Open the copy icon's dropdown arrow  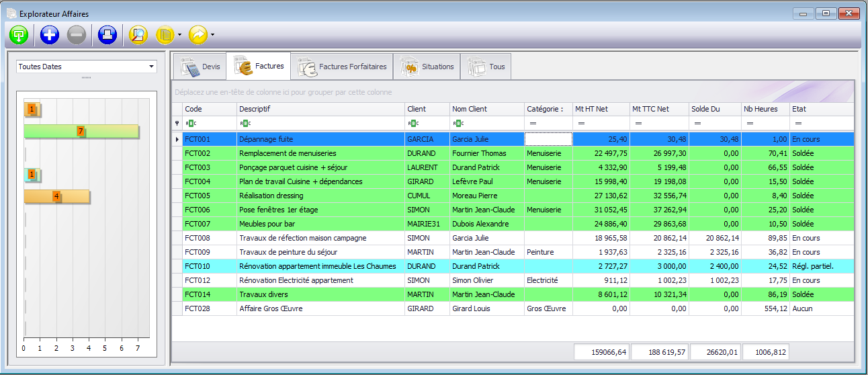click(180, 35)
